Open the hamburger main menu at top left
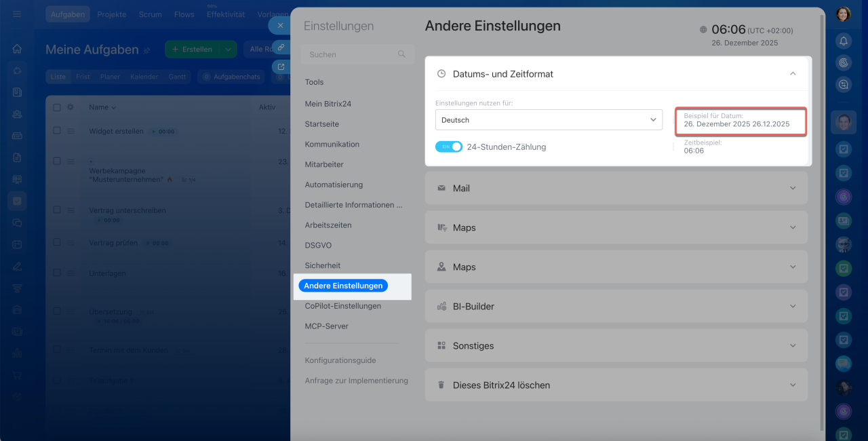Image resolution: width=868 pixels, height=441 pixels. [17, 14]
